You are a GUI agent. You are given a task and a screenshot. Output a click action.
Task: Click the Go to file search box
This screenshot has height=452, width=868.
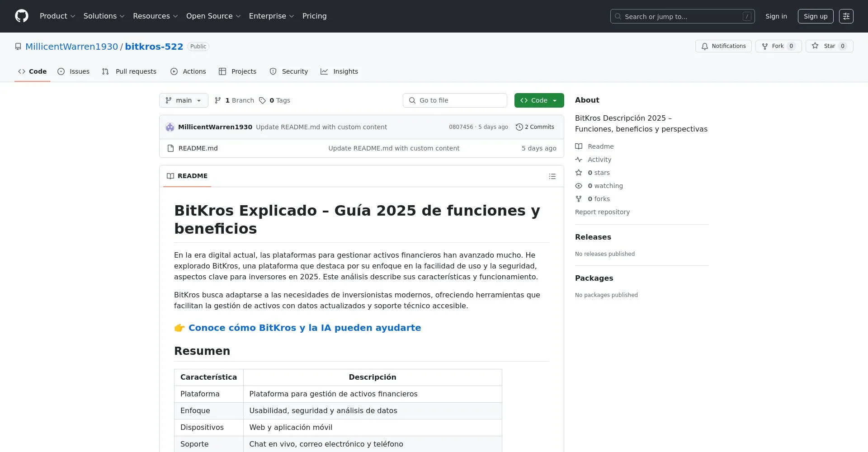pos(455,100)
